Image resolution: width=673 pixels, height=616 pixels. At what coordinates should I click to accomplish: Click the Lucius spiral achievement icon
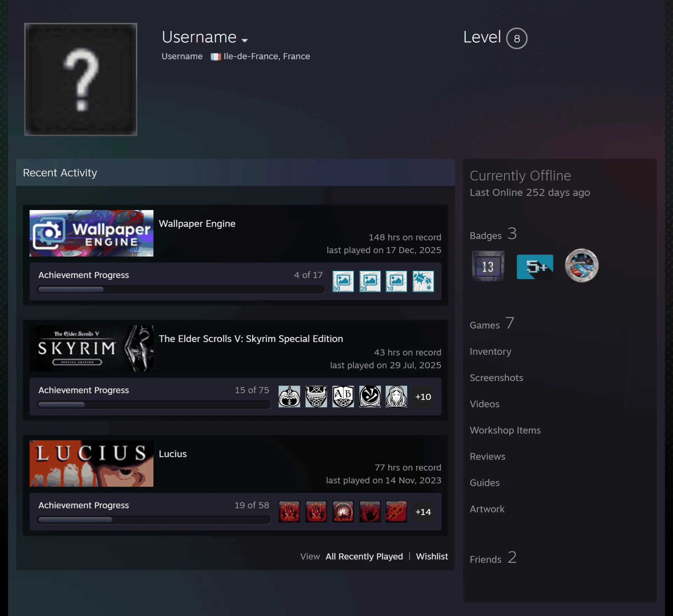coord(343,512)
